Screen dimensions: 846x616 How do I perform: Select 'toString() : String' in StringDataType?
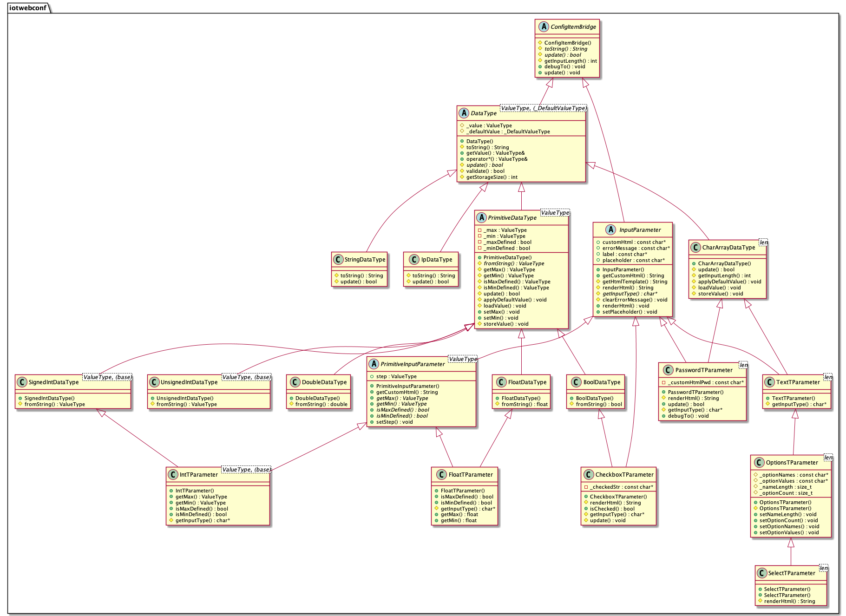pos(362,275)
